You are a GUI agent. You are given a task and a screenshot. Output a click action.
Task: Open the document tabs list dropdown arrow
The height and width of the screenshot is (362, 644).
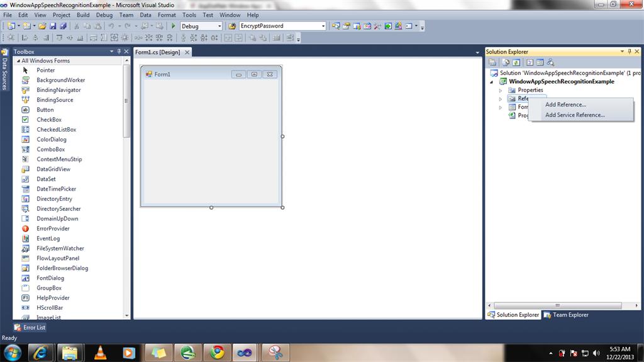click(477, 53)
